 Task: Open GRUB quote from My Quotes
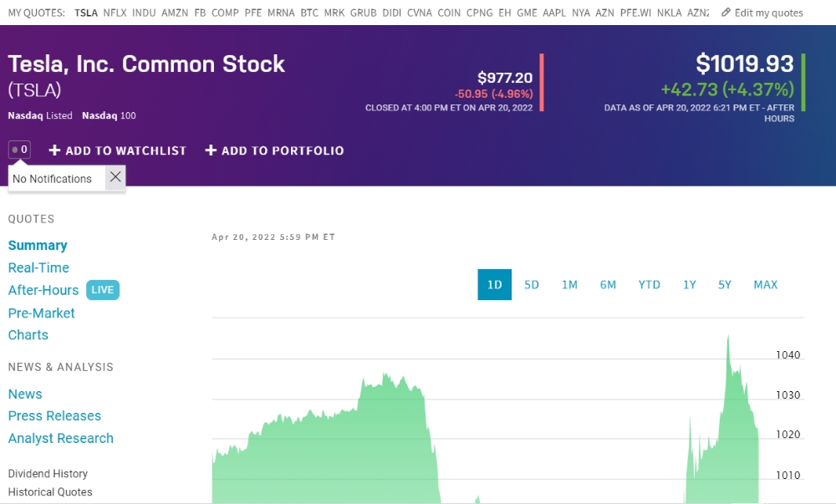tap(364, 13)
